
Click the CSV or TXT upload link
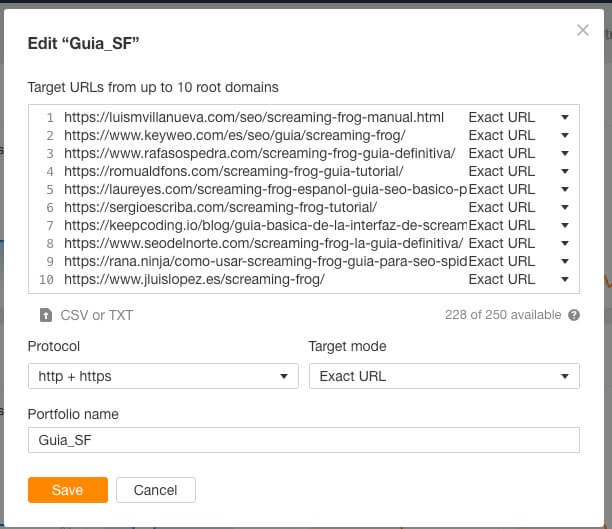pos(96,315)
